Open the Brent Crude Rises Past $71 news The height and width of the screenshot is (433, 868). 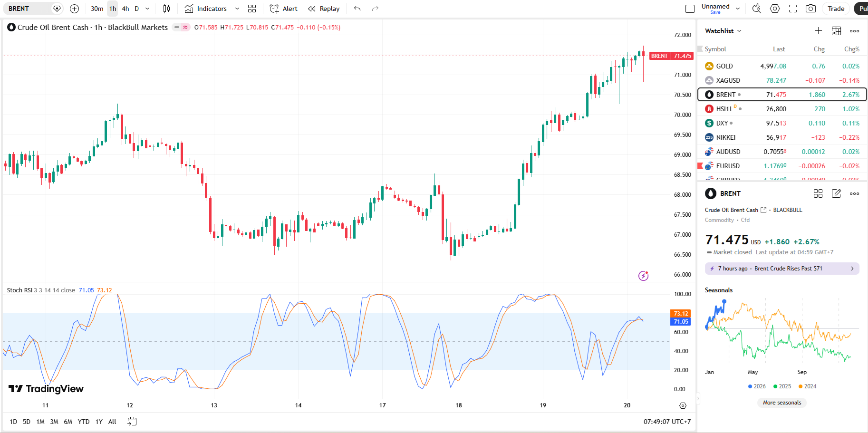(x=782, y=269)
